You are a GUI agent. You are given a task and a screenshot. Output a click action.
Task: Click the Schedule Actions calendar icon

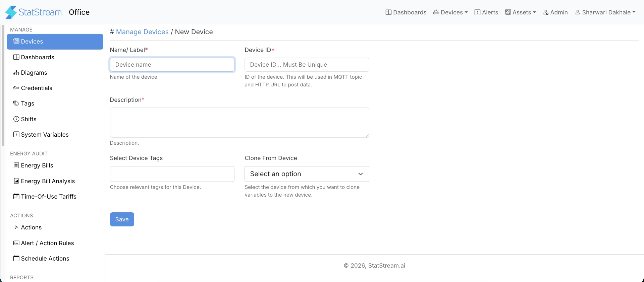point(16,258)
